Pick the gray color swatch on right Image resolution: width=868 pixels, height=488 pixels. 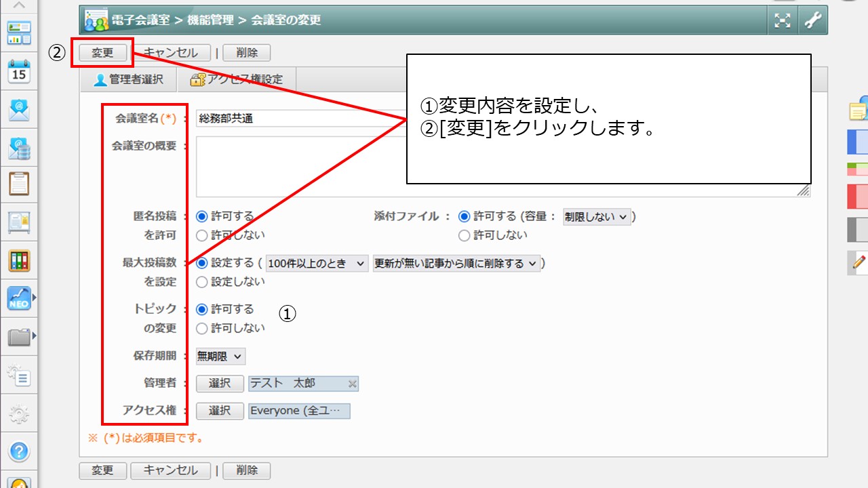point(859,230)
